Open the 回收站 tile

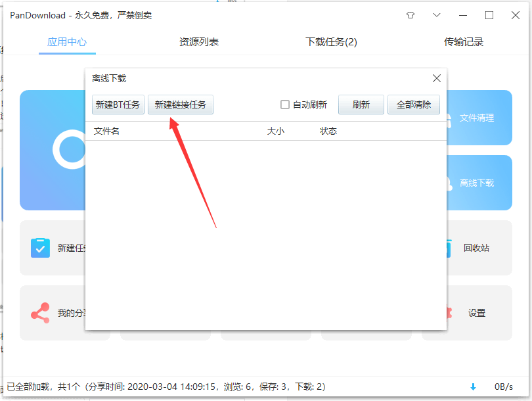479,248
